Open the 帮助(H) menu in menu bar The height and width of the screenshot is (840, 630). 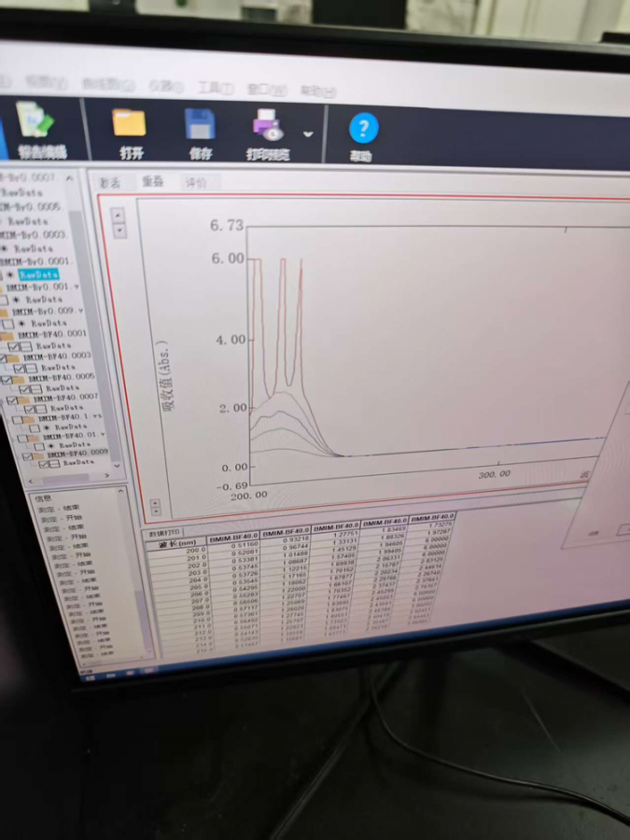pyautogui.click(x=317, y=91)
